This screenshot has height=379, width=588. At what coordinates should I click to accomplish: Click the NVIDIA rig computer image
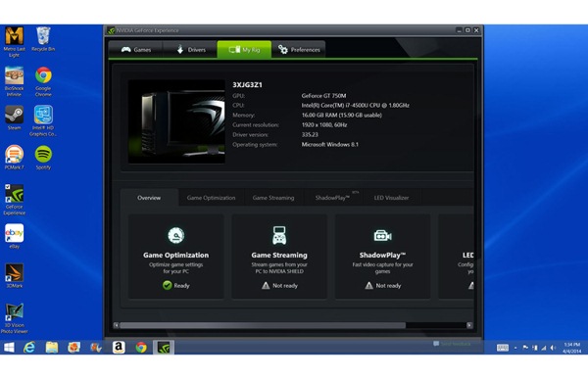(176, 121)
